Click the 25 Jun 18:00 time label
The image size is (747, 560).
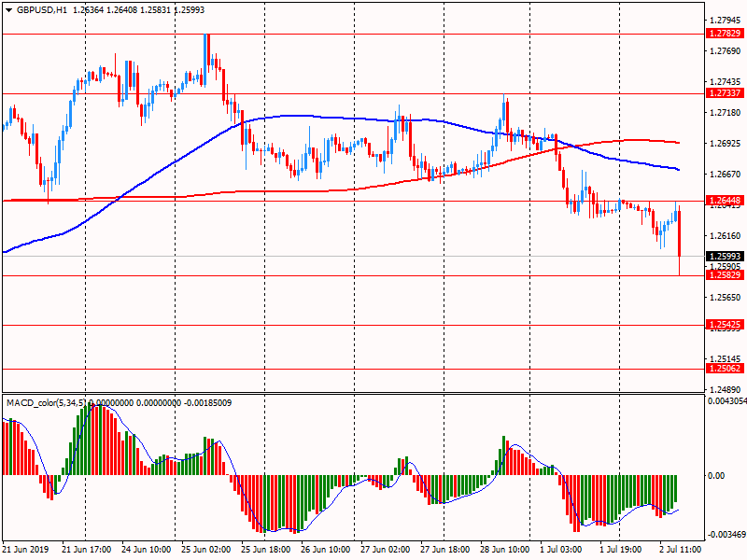(x=266, y=549)
